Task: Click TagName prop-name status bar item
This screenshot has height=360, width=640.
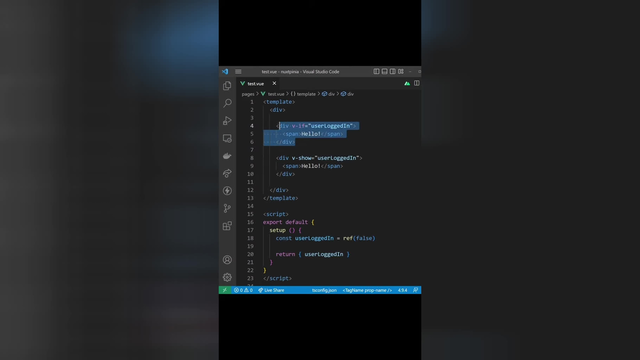Action: click(x=367, y=290)
